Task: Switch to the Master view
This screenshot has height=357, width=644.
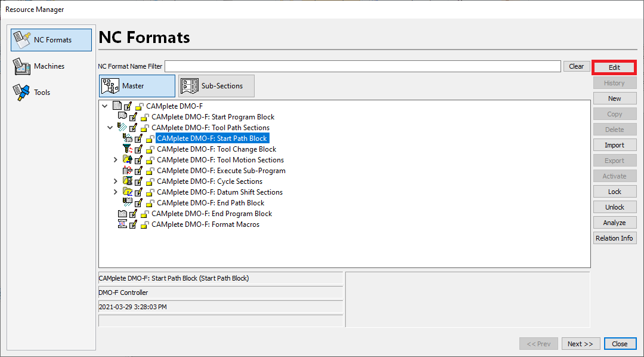Action: click(137, 85)
